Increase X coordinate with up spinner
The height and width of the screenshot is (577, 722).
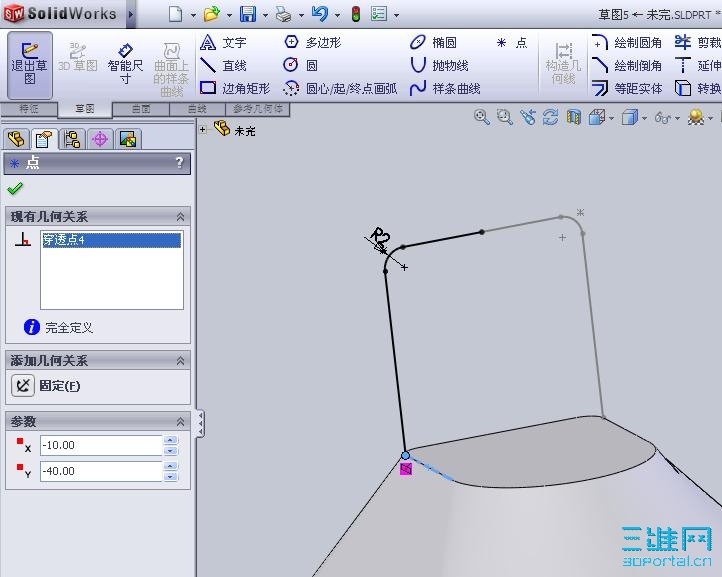170,440
